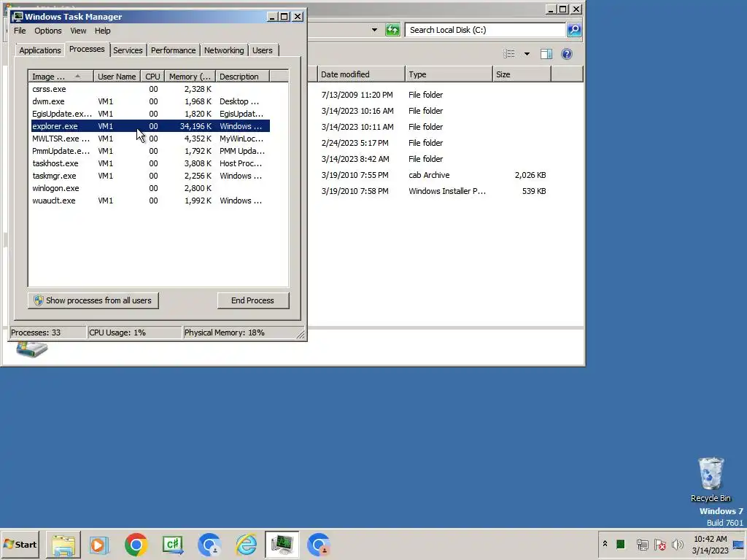747x560 pixels.
Task: Select the taskmgr.exe process row
Action: [x=150, y=176]
